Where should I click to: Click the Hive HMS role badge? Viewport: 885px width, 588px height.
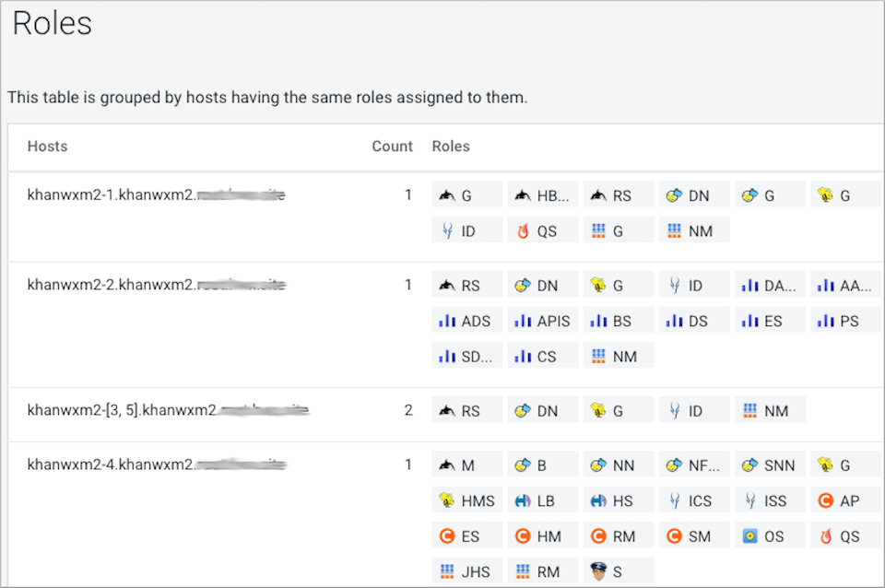(x=467, y=501)
